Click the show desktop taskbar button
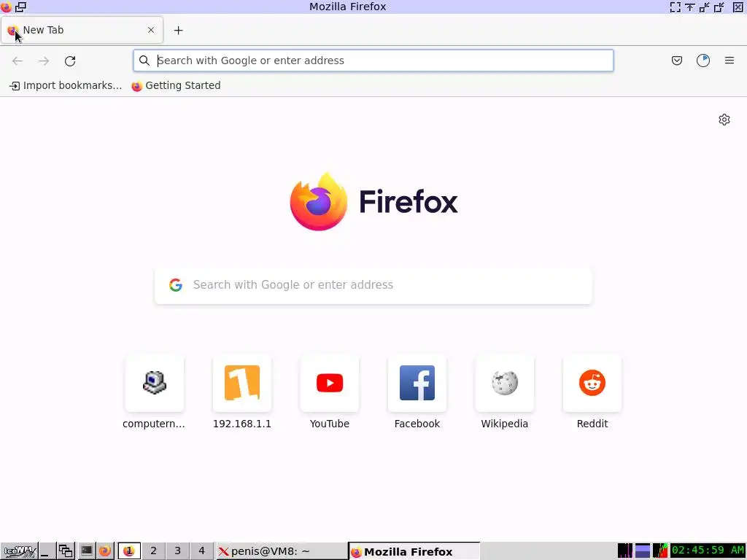 click(47, 551)
